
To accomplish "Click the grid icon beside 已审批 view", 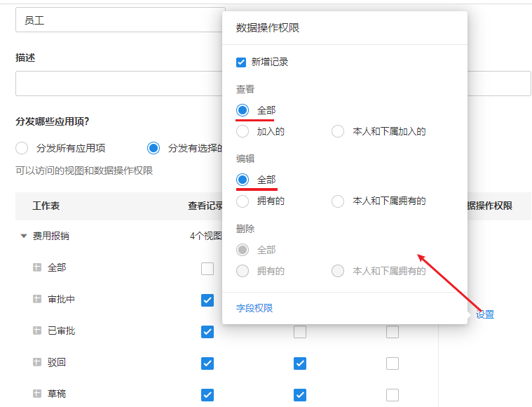I will point(37,331).
